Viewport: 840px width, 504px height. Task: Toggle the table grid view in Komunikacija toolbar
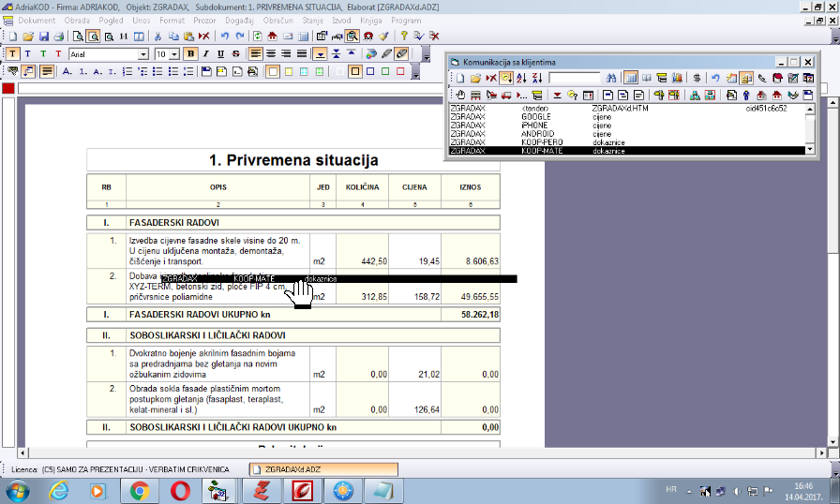[631, 78]
